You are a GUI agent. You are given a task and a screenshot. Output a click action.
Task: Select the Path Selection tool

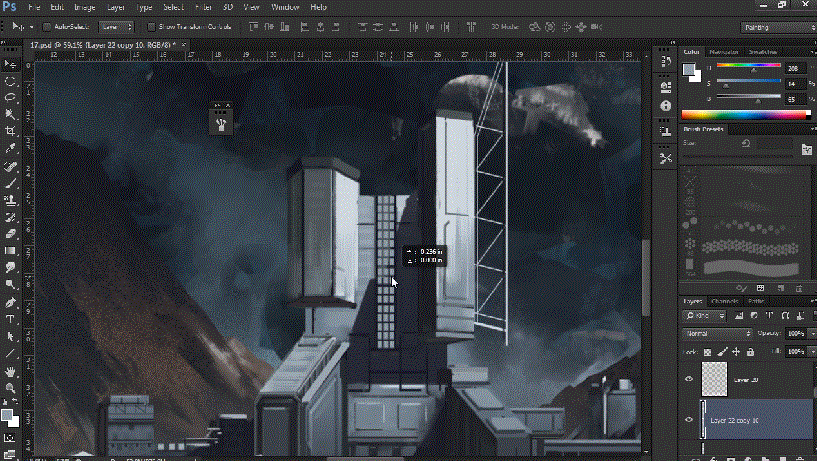[10, 337]
